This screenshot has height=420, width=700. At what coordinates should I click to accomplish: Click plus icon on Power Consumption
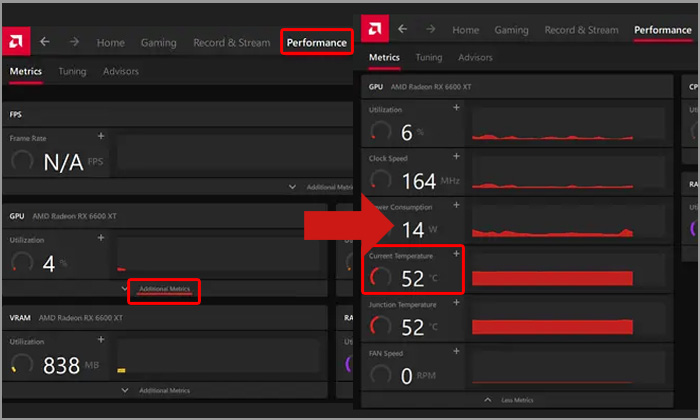click(456, 205)
